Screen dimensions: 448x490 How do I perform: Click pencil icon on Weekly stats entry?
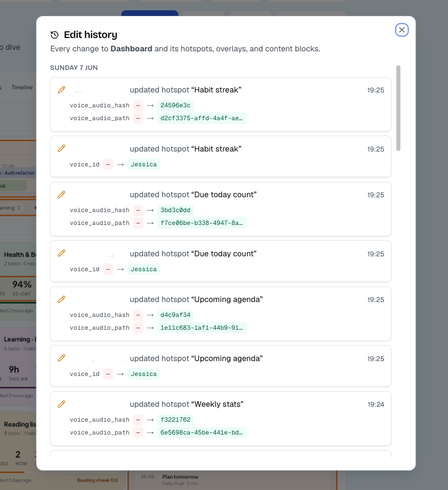(62, 404)
